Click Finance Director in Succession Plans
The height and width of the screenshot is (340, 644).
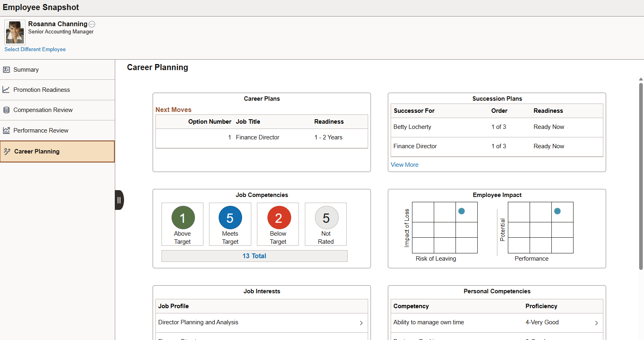coord(415,146)
